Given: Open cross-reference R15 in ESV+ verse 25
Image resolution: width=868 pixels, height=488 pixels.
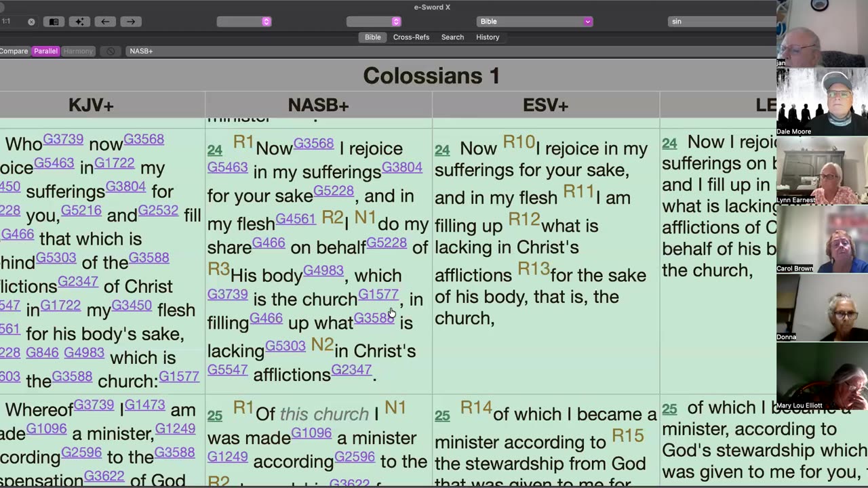Looking at the screenshot, I should pos(628,436).
